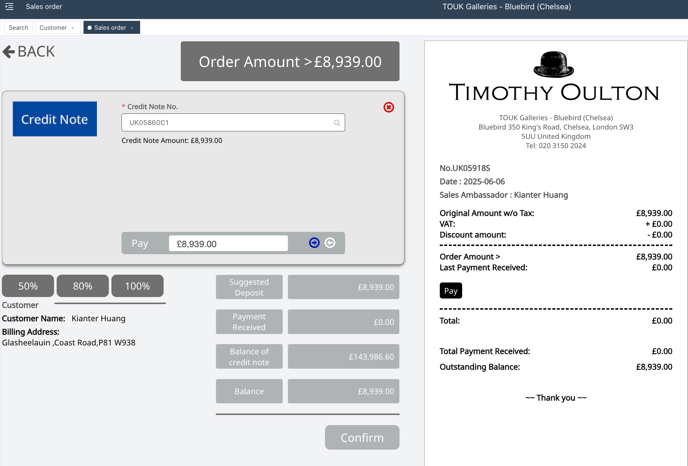Close the Sales order tab
The height and width of the screenshot is (466, 688).
tap(132, 28)
